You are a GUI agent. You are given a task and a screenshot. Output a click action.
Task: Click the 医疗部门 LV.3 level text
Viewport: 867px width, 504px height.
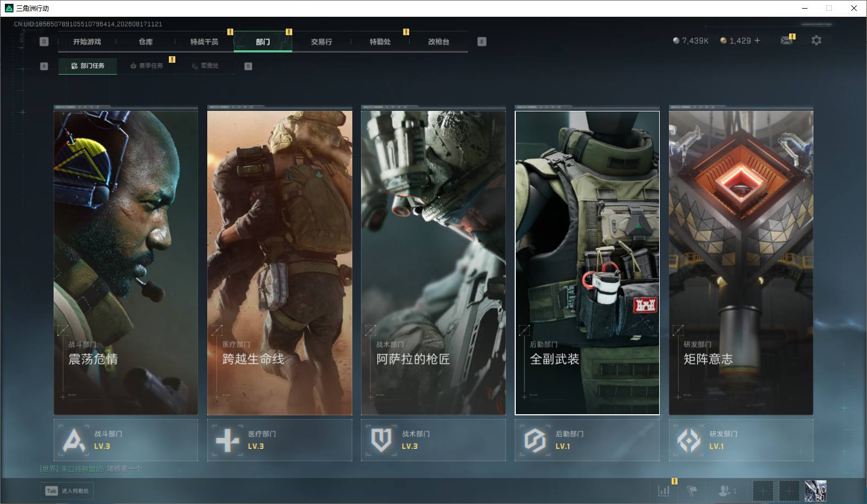click(256, 446)
